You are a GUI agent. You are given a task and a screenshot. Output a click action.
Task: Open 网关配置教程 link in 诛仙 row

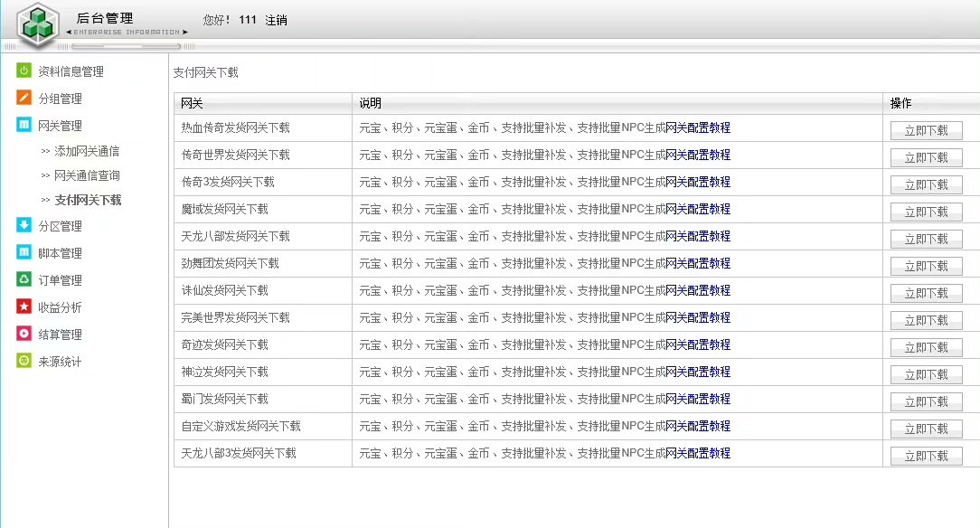698,290
